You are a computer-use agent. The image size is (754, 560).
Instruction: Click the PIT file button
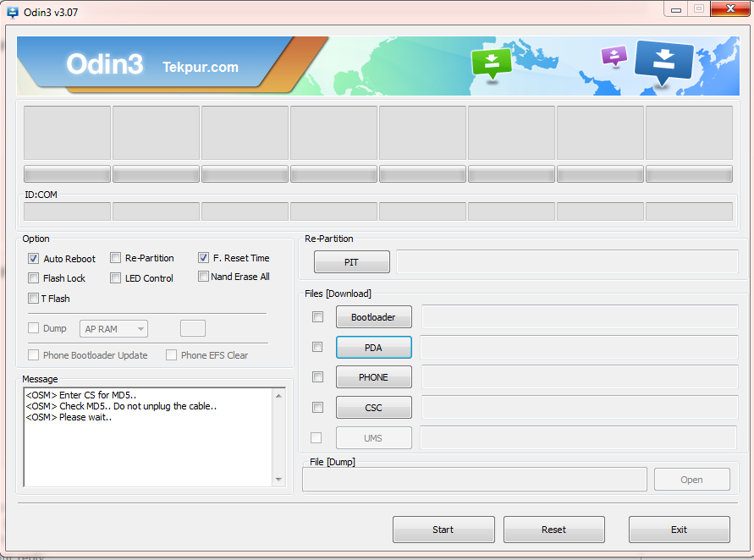[351, 262]
